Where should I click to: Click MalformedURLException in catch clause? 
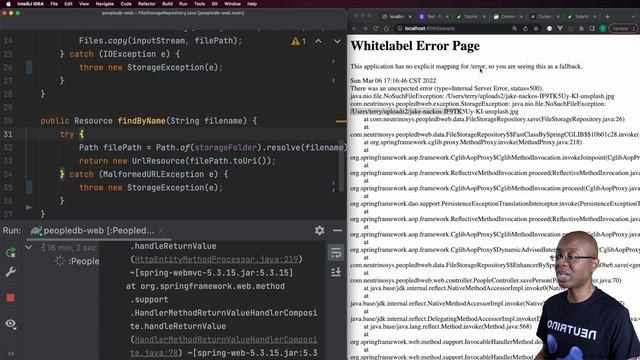tap(155, 175)
